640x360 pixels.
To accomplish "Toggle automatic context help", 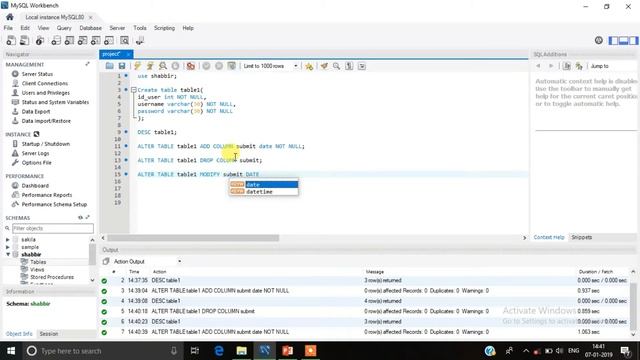I will 579,66.
